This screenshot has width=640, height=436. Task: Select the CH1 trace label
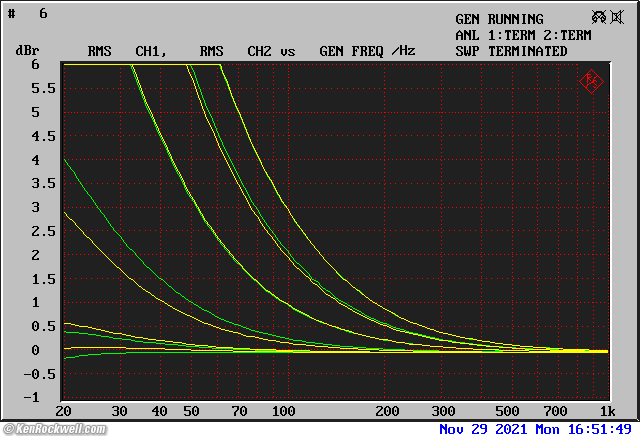tap(150, 51)
